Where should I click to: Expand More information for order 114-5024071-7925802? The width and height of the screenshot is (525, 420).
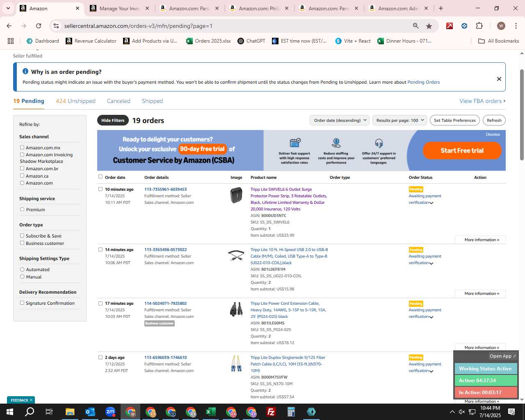pos(480,347)
